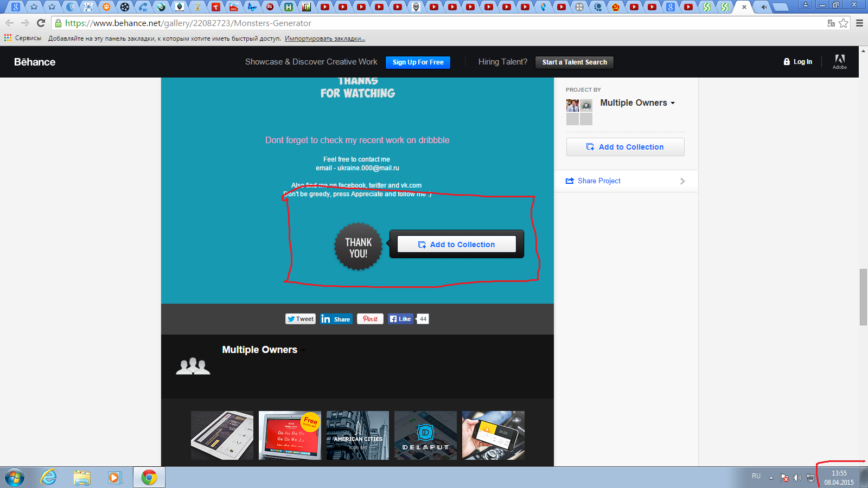868x488 pixels.
Task: Select the Chrome taskbar button
Action: [x=149, y=478]
